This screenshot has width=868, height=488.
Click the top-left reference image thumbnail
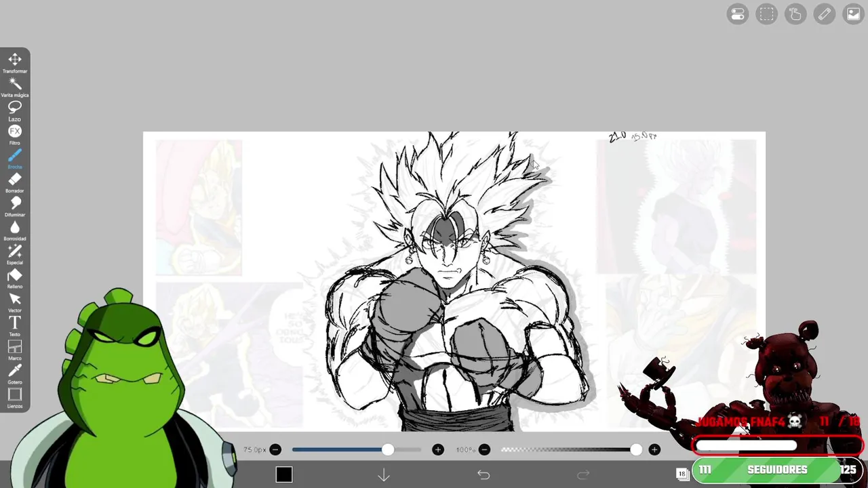[x=199, y=207]
